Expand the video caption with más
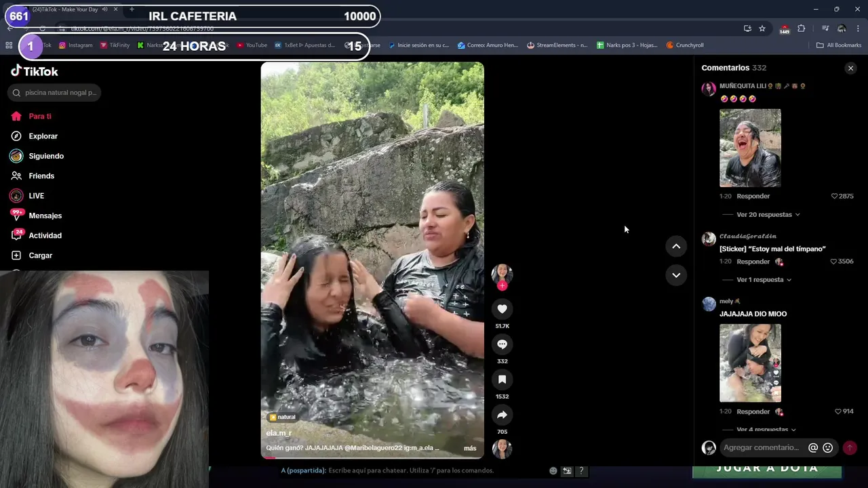Image resolution: width=868 pixels, height=488 pixels. tap(470, 449)
